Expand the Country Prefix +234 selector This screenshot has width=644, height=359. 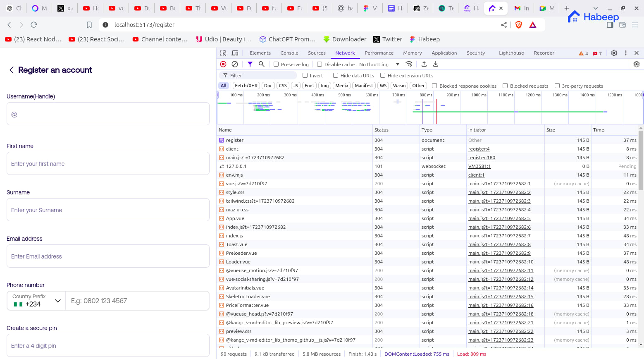(36, 301)
